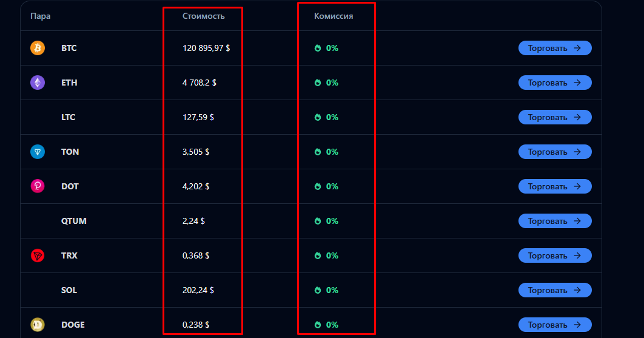This screenshot has width=644, height=338.
Task: Trade LTC with the Торговать button
Action: 555,117
